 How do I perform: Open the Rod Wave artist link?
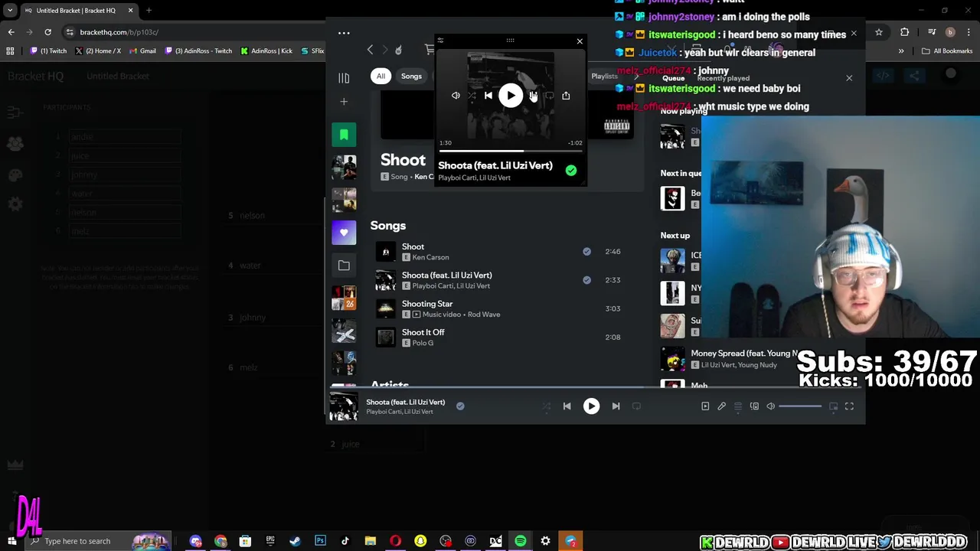pos(484,315)
